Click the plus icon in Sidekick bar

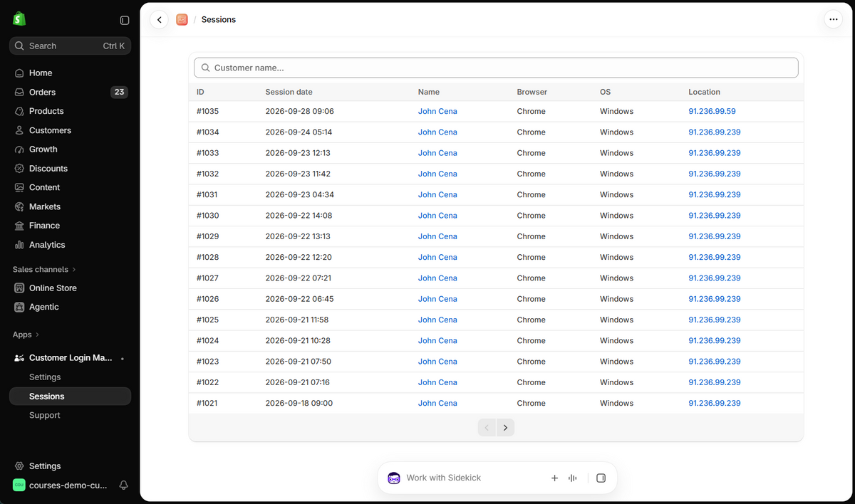[x=554, y=478]
